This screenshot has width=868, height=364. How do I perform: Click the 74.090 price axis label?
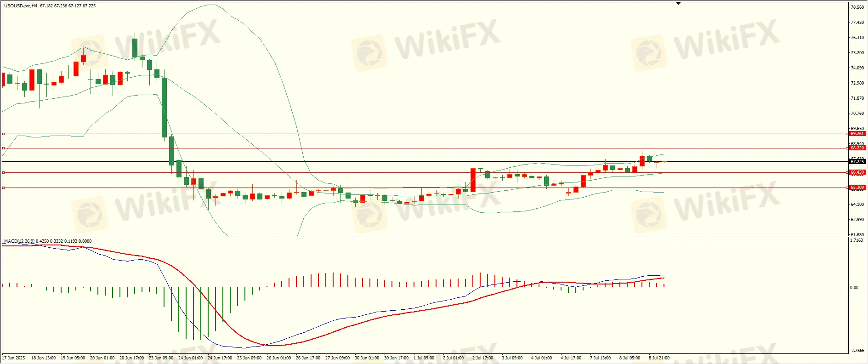coord(857,68)
